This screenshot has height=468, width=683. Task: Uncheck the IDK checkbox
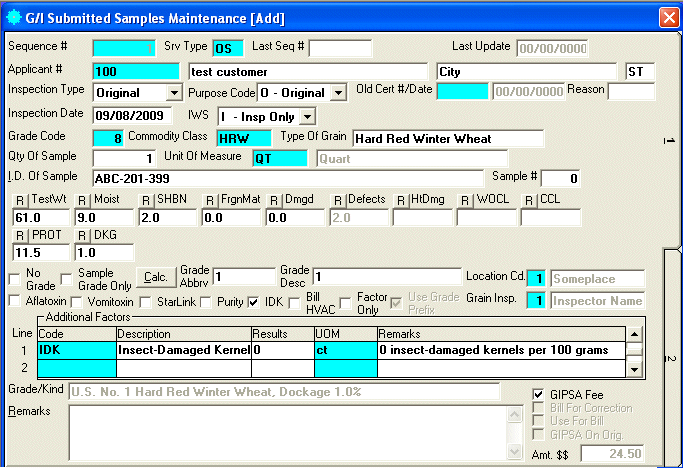click(x=254, y=302)
